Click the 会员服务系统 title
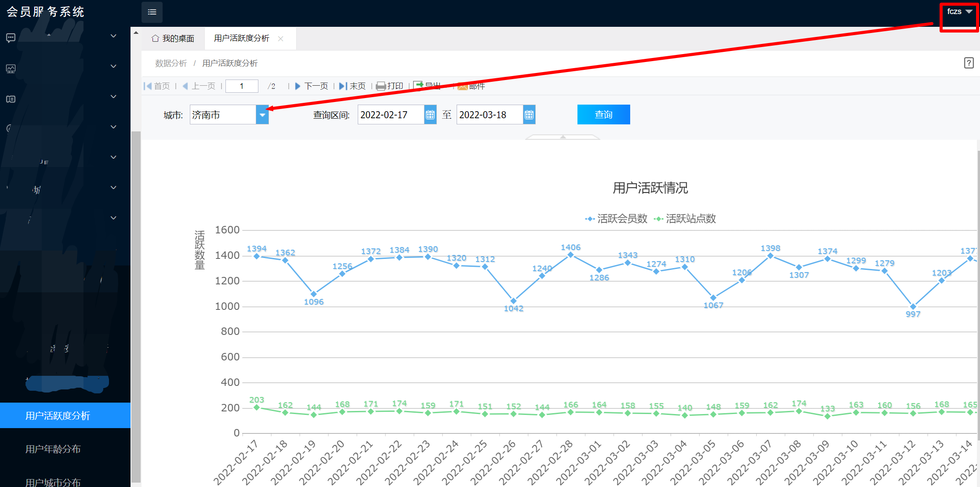This screenshot has height=487, width=980. coord(46,12)
